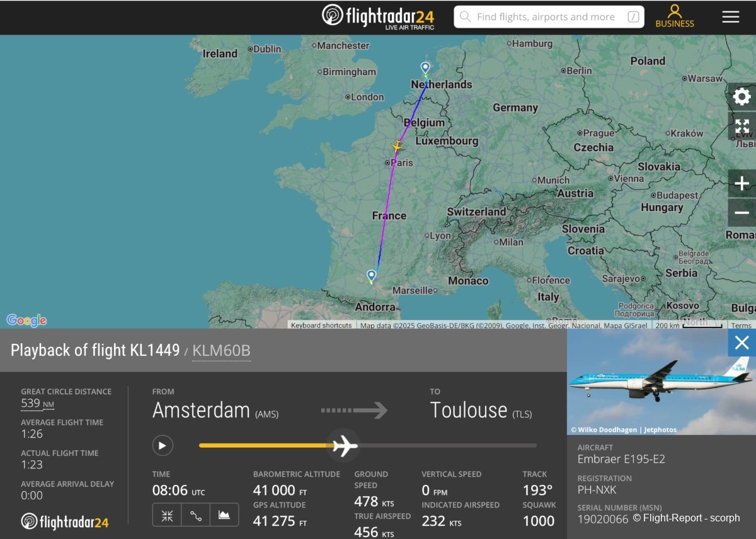Close the flight playback panel
Image resolution: width=756 pixels, height=539 pixels.
pos(742,343)
